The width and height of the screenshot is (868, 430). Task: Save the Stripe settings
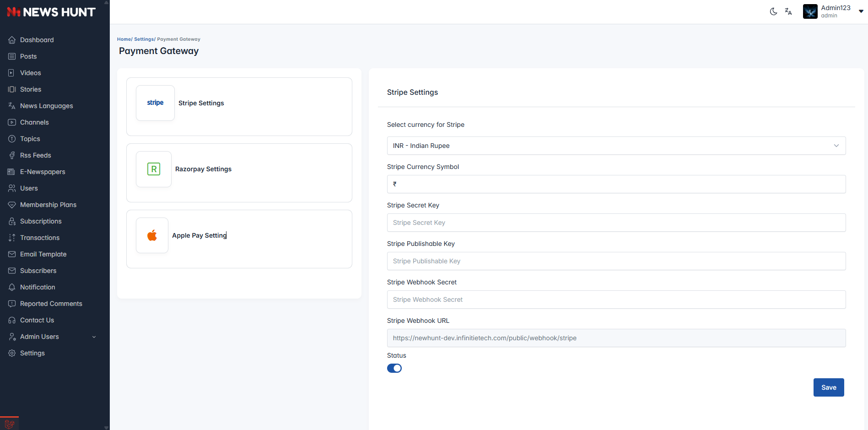[x=829, y=387]
